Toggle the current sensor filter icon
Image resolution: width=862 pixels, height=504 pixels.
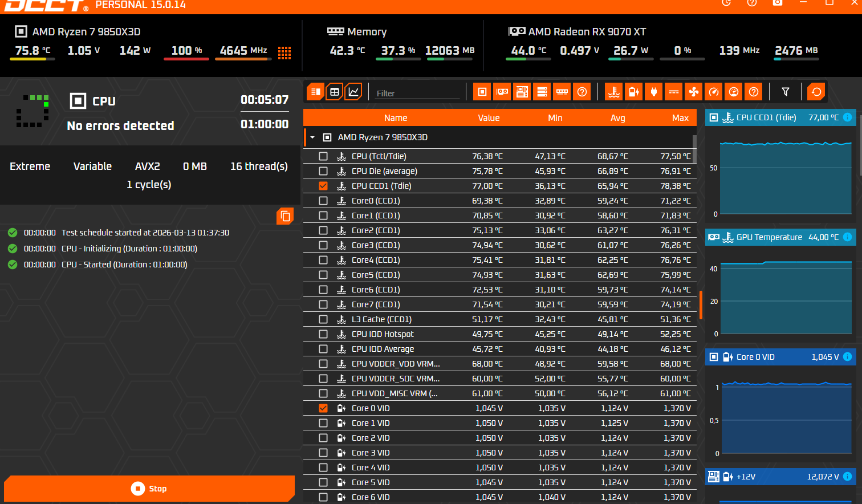coord(674,92)
